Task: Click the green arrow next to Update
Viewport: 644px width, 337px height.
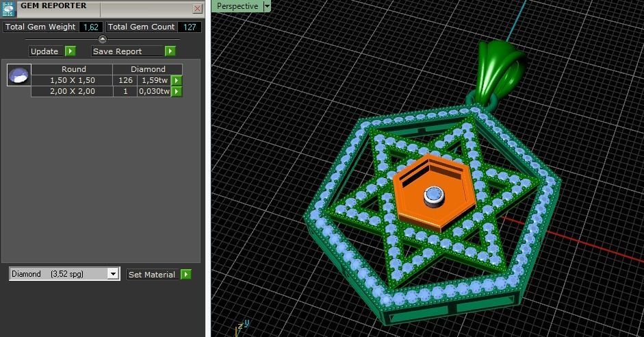Action: pyautogui.click(x=70, y=51)
